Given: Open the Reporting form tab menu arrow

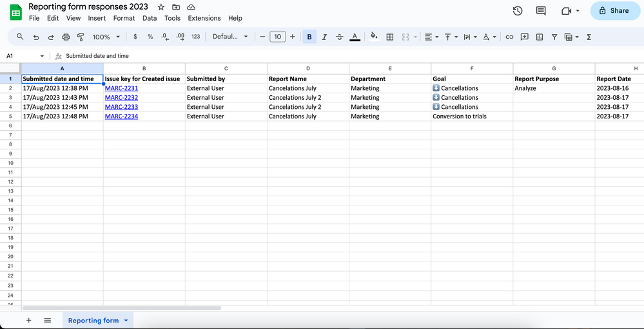Looking at the screenshot, I should point(126,321).
